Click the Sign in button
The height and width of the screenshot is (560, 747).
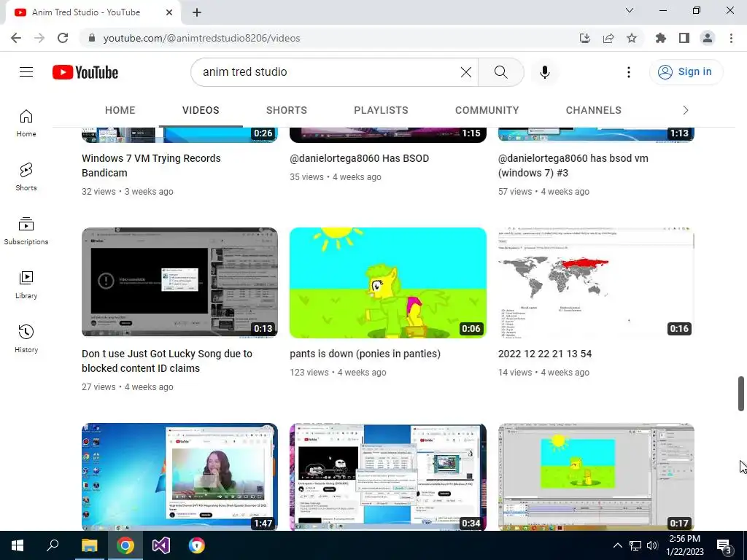click(686, 72)
